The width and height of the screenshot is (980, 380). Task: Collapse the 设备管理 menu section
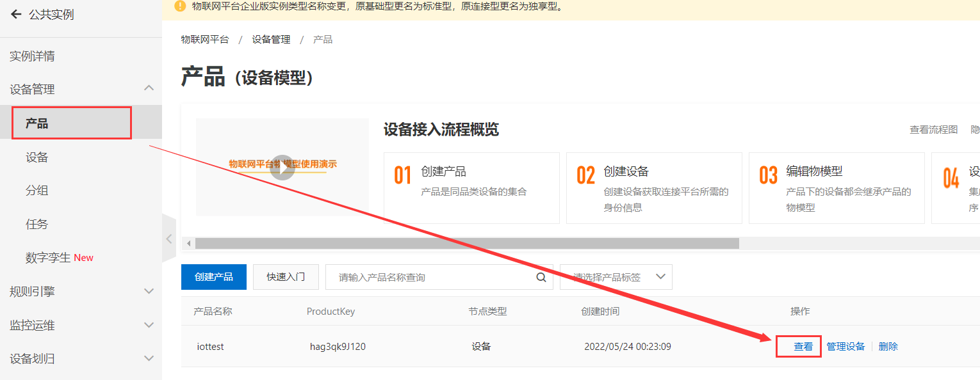click(149, 89)
